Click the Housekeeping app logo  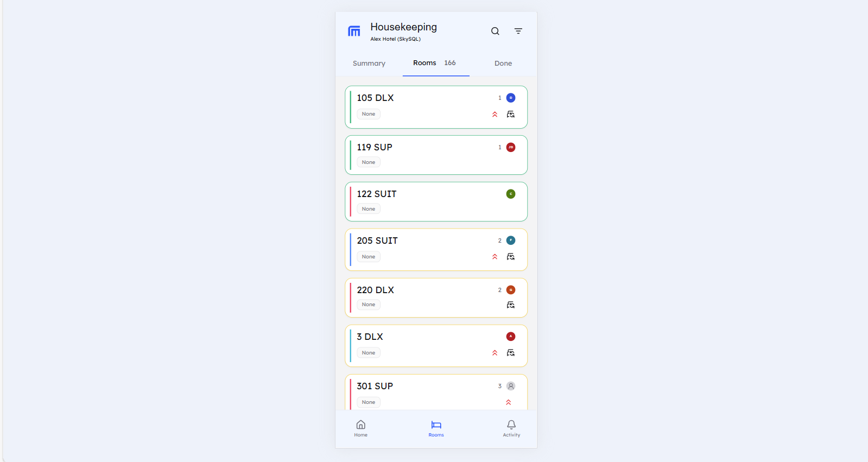354,31
